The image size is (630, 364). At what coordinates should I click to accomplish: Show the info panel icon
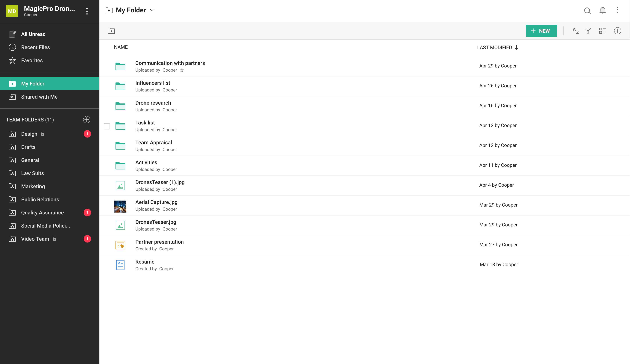point(617,31)
